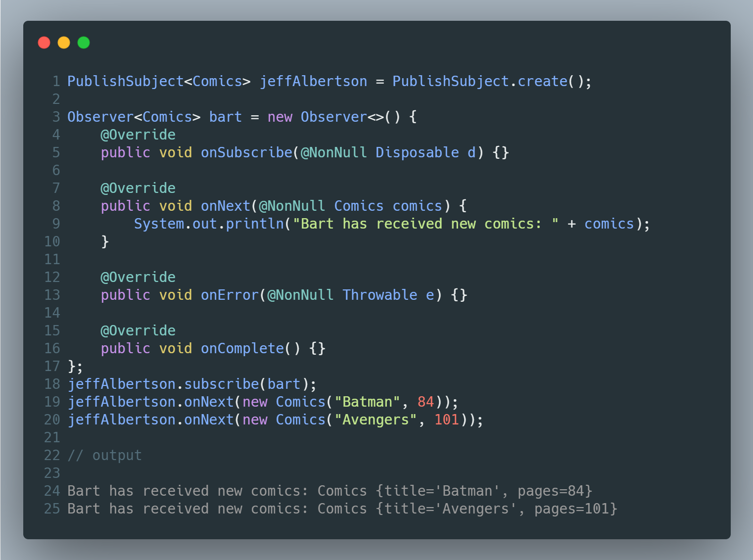This screenshot has height=560, width=753.
Task: Click the @Override annotation on line 4
Action: (138, 135)
